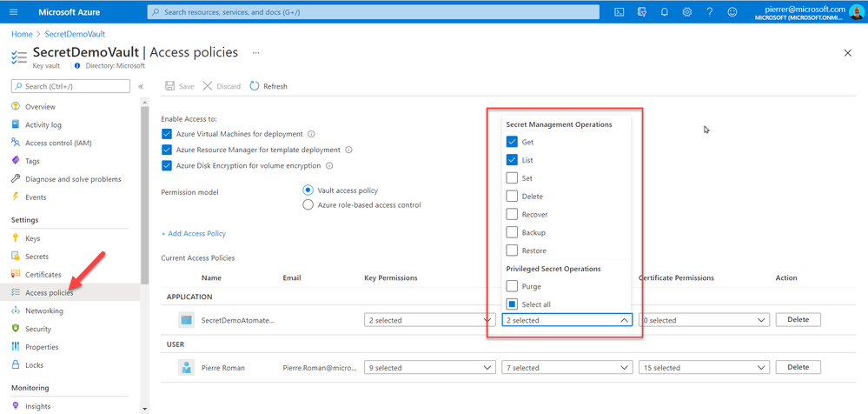
Task: Collapse the open Secret Permissions dropdown
Action: (567, 320)
